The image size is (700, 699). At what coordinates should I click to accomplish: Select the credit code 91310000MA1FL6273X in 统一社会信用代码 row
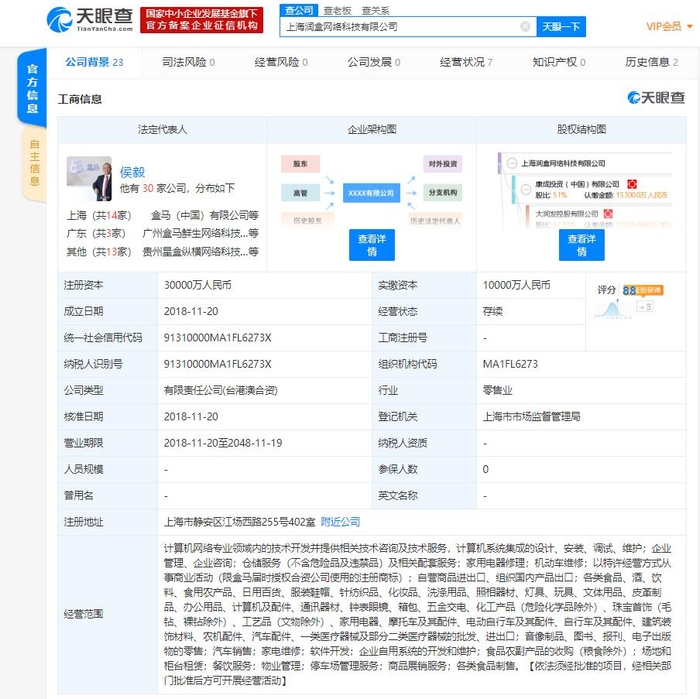pyautogui.click(x=217, y=338)
